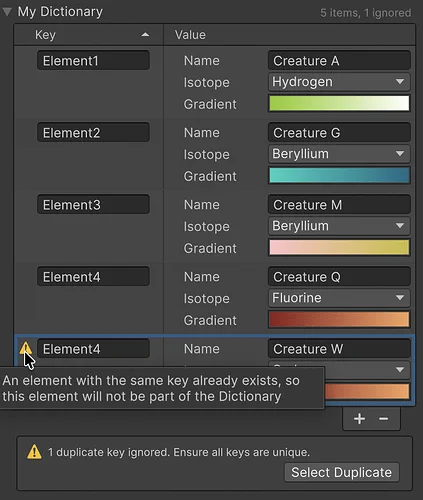Click the warning icon in duplicate key message

click(34, 452)
